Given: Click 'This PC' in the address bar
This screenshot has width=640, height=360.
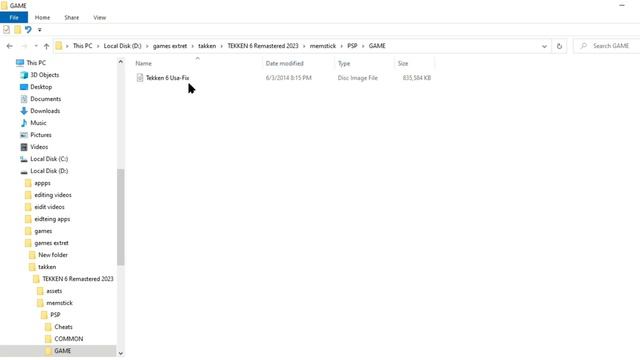Looking at the screenshot, I should pos(82,46).
